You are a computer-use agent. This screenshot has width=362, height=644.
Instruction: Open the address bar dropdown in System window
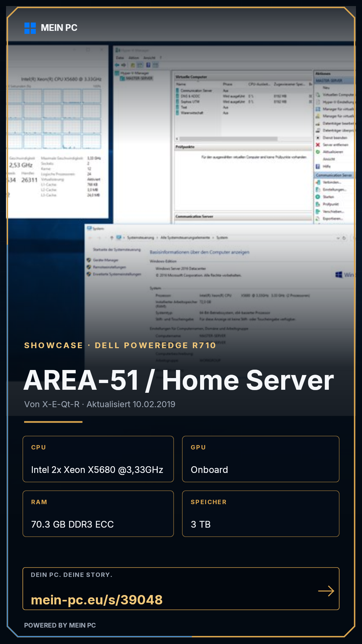(338, 238)
